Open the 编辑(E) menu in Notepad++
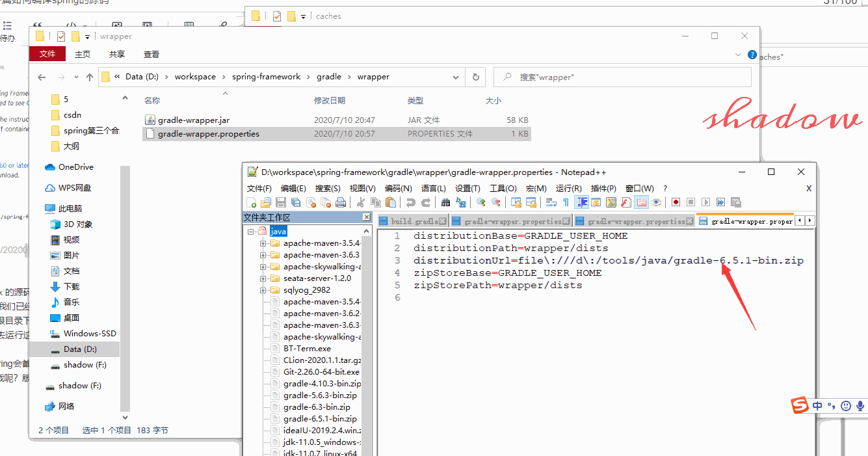This screenshot has height=456, width=868. (x=294, y=188)
